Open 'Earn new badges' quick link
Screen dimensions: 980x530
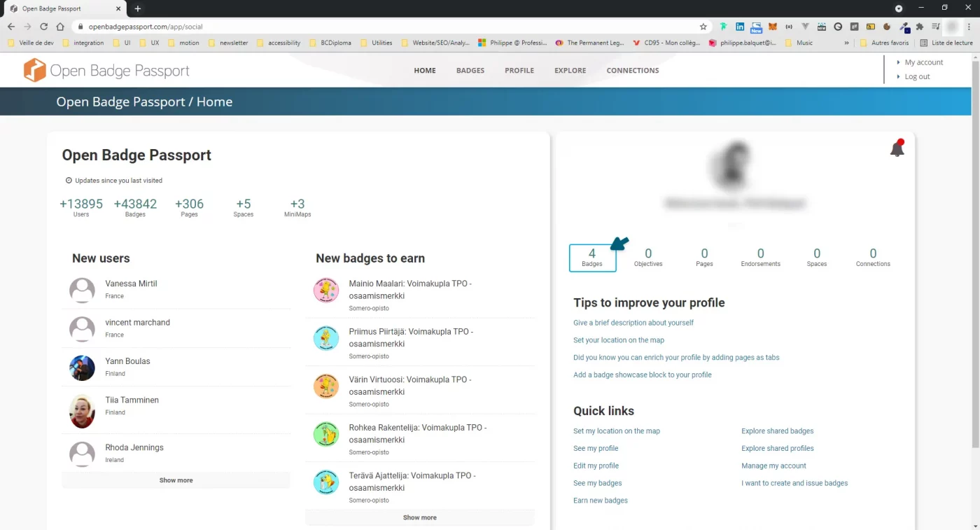[601, 501]
